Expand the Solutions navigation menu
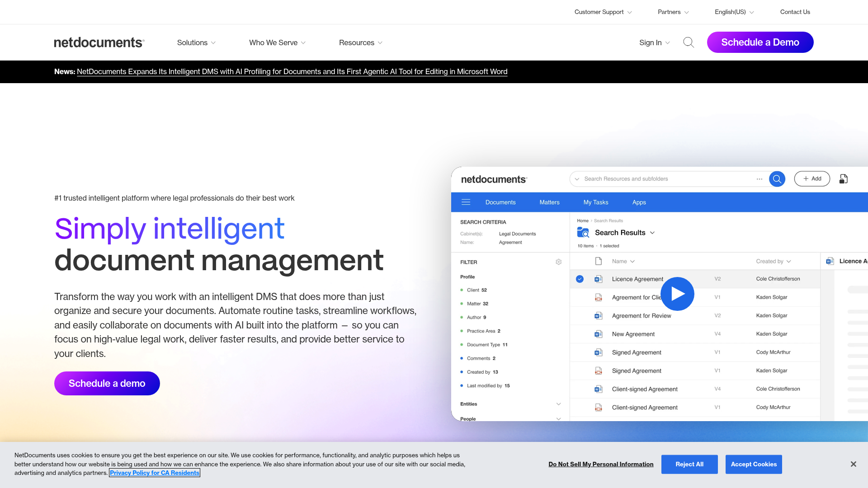Screen dimensions: 868x488 (196, 42)
